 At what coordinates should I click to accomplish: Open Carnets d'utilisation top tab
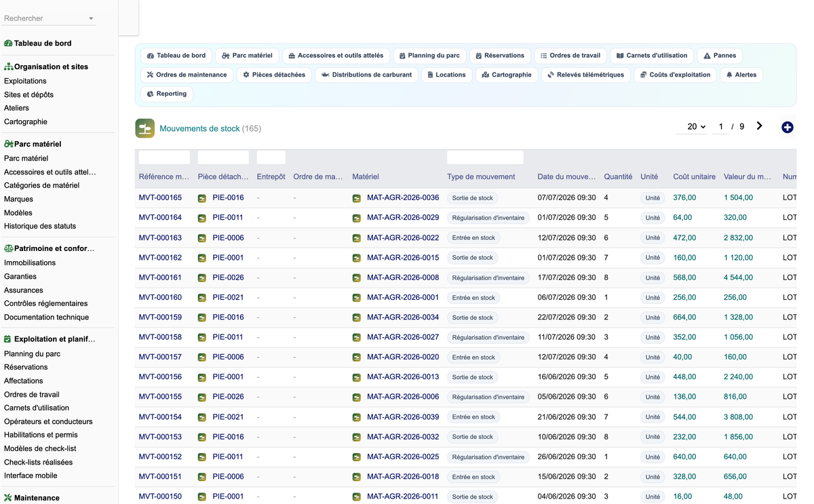[652, 56]
